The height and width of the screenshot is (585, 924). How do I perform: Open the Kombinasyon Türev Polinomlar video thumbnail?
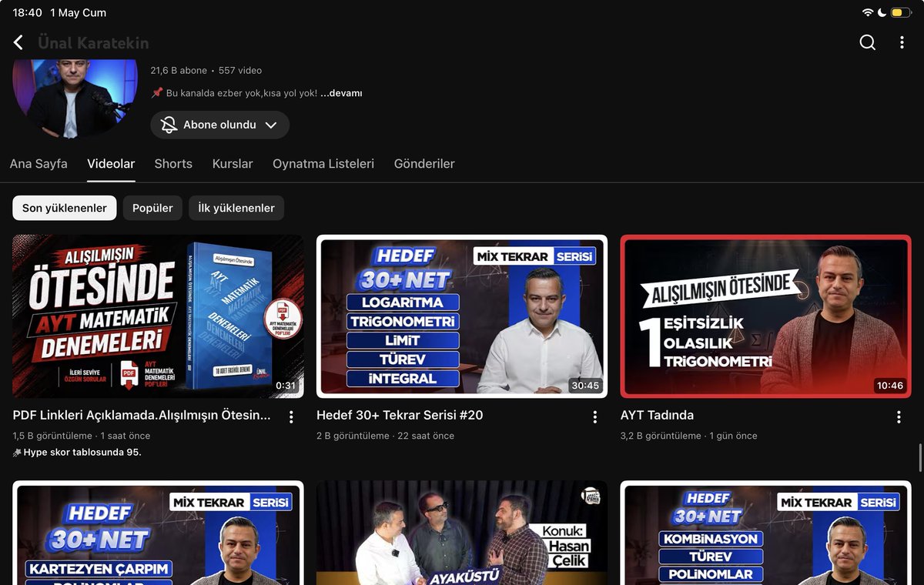click(x=765, y=533)
